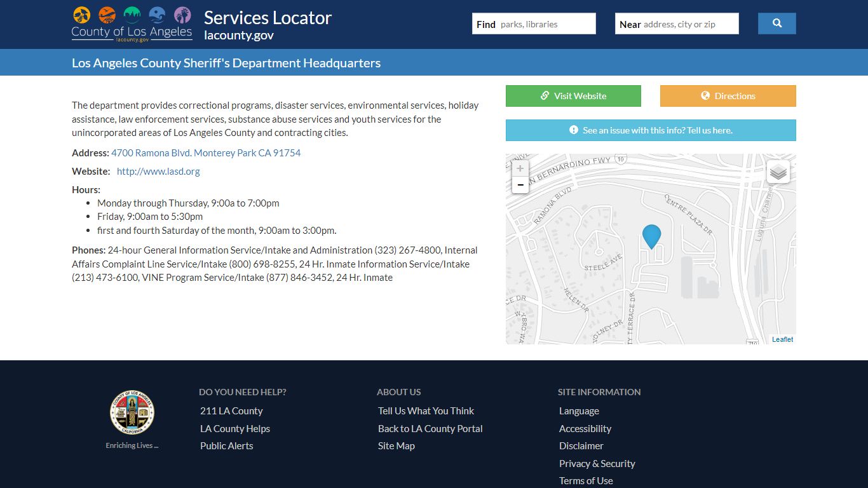
Task: Click the County of Los Angeles logo
Action: (132, 24)
